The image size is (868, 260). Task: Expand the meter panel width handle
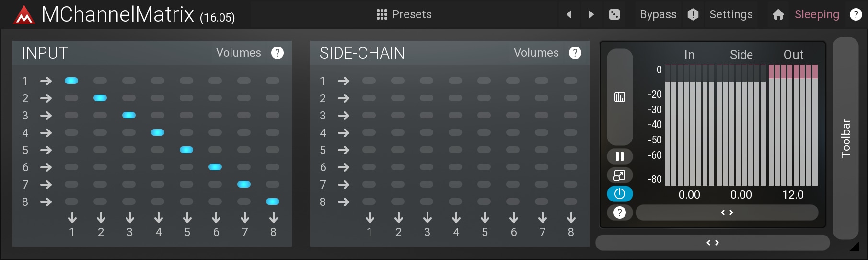coord(727,213)
